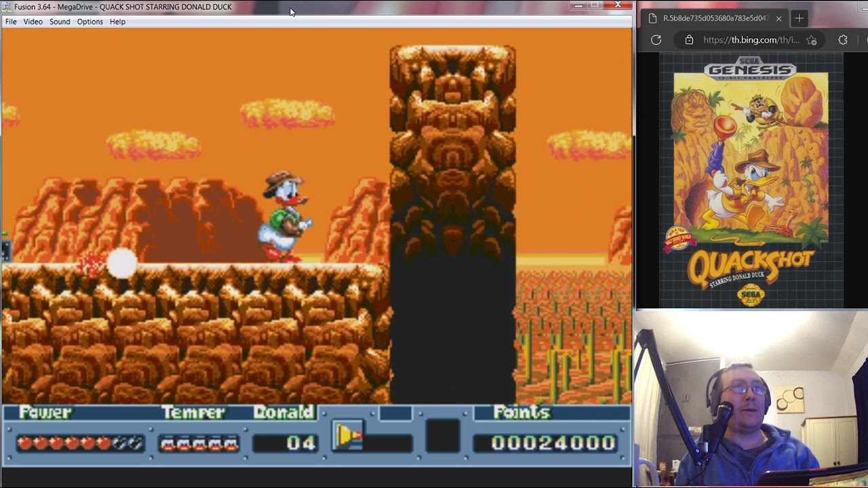
Task: Click the Fusion app icon in title bar
Action: 7,7
